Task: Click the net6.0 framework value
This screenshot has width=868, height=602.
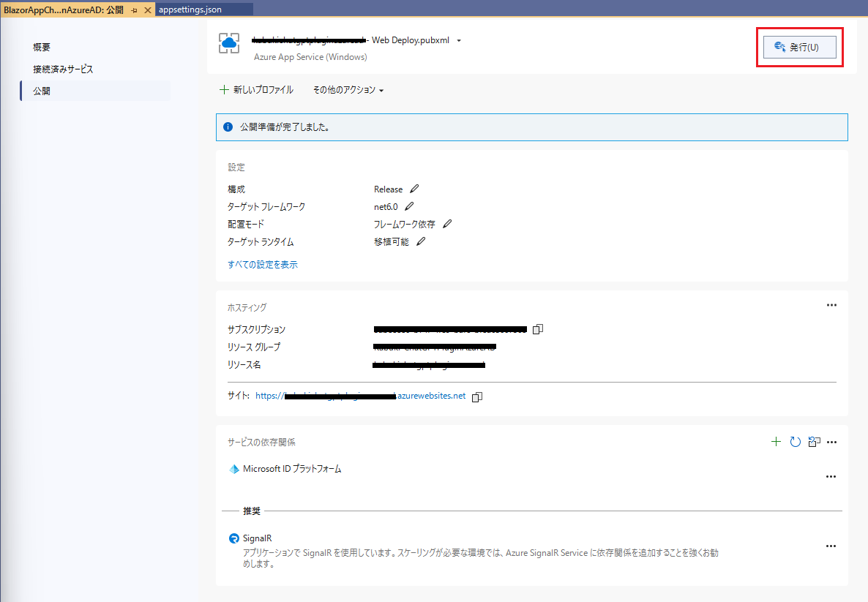Action: tap(386, 207)
